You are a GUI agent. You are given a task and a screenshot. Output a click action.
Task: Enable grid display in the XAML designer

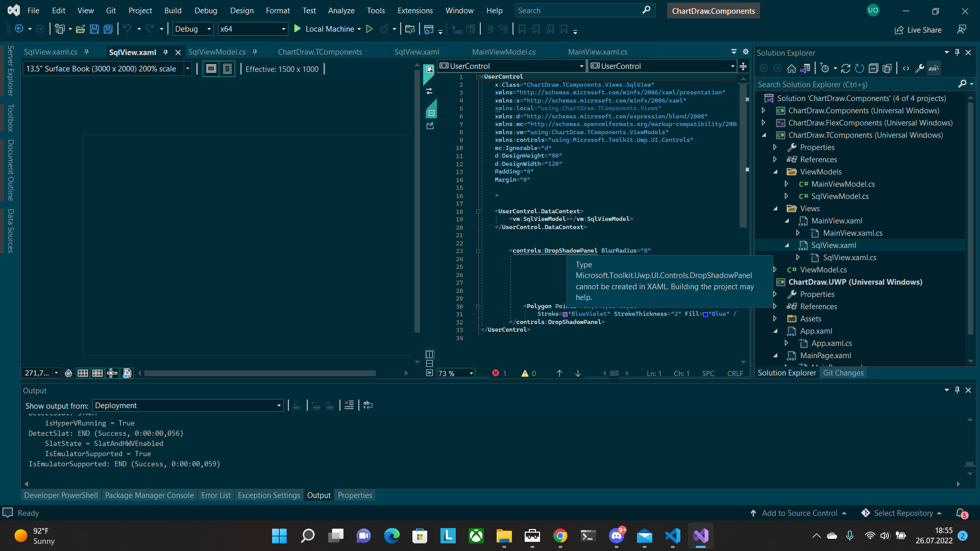[83, 373]
